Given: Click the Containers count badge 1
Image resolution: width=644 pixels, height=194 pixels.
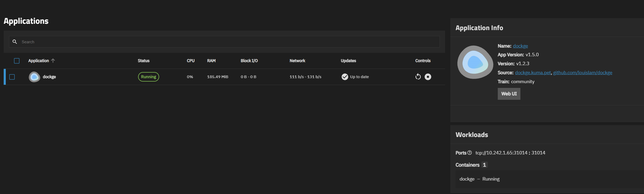Looking at the screenshot, I should tap(484, 165).
